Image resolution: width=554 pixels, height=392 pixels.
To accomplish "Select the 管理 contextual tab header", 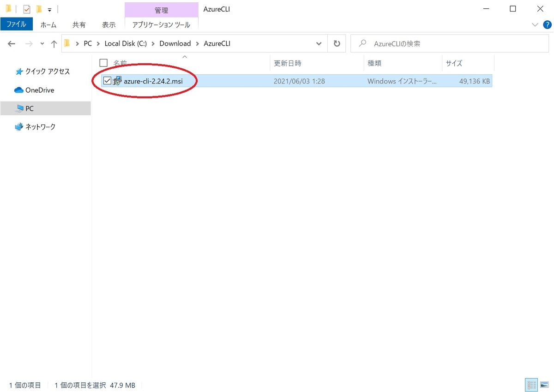I will pyautogui.click(x=161, y=10).
